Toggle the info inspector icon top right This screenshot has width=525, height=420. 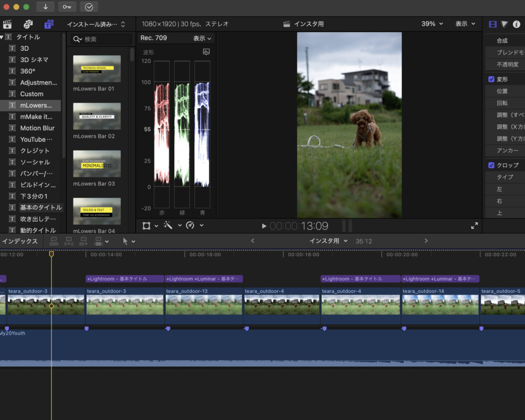point(518,24)
